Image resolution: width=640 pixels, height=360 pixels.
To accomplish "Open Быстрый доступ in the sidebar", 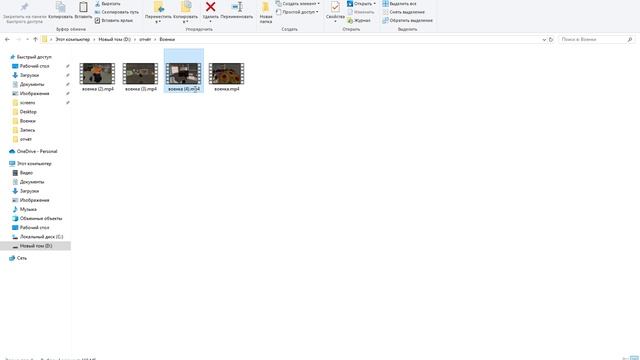I will [34, 57].
